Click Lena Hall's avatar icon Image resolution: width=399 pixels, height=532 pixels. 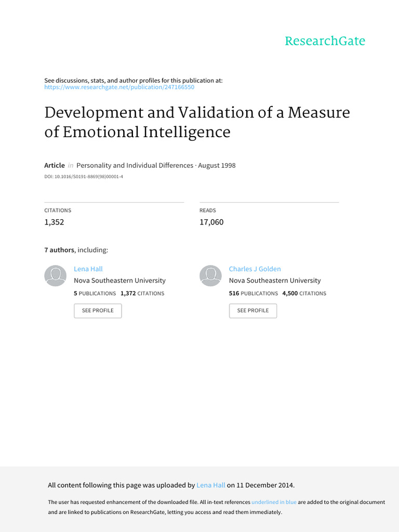(55, 275)
